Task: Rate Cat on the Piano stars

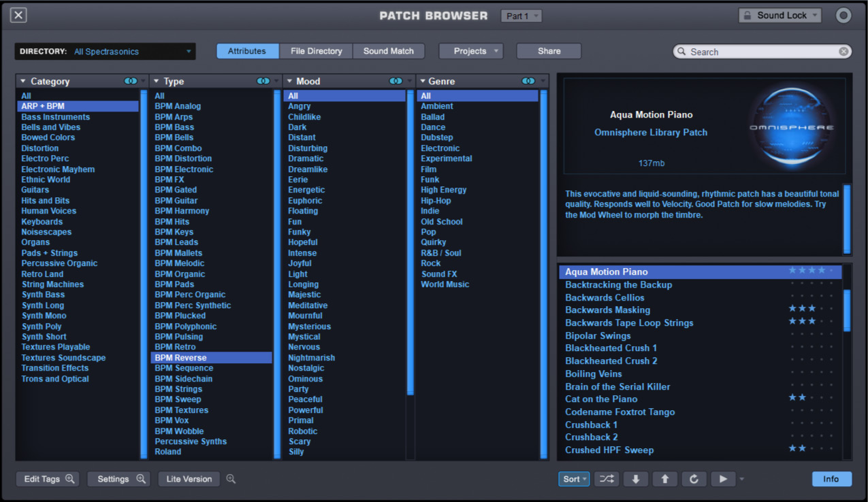Action: [811, 398]
